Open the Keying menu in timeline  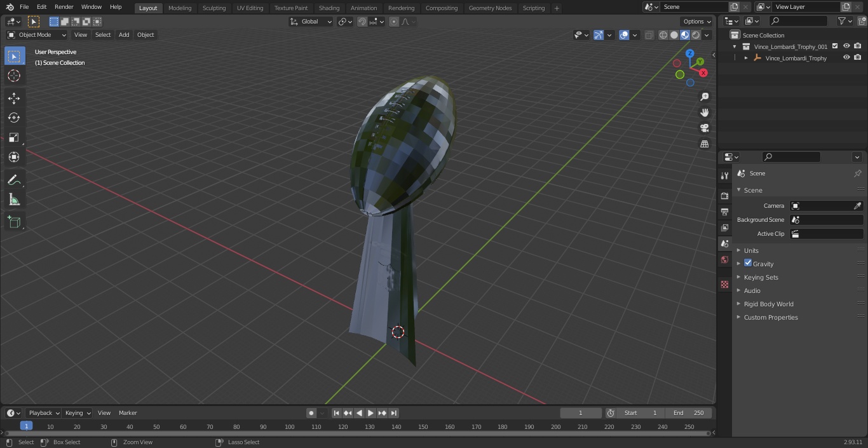pyautogui.click(x=78, y=413)
